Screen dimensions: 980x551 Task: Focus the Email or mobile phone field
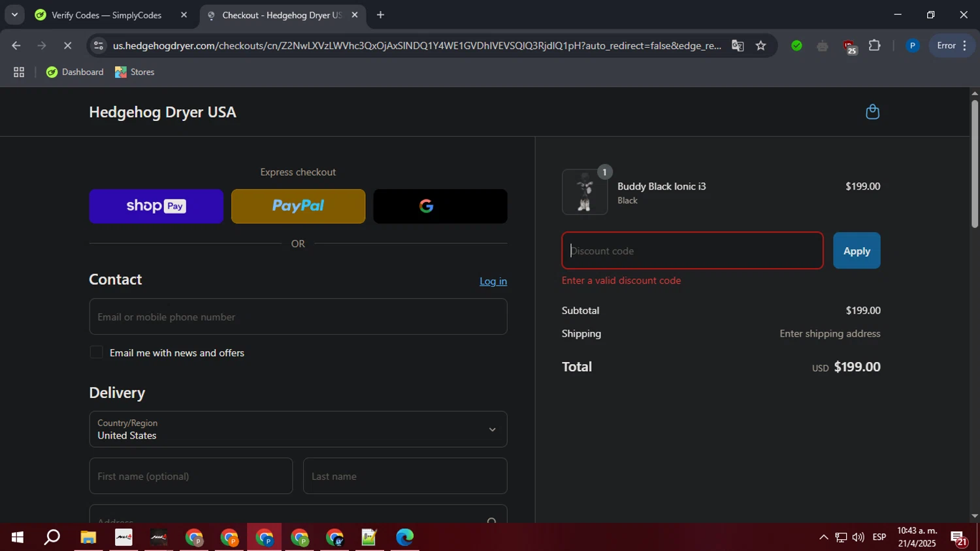[x=298, y=317]
